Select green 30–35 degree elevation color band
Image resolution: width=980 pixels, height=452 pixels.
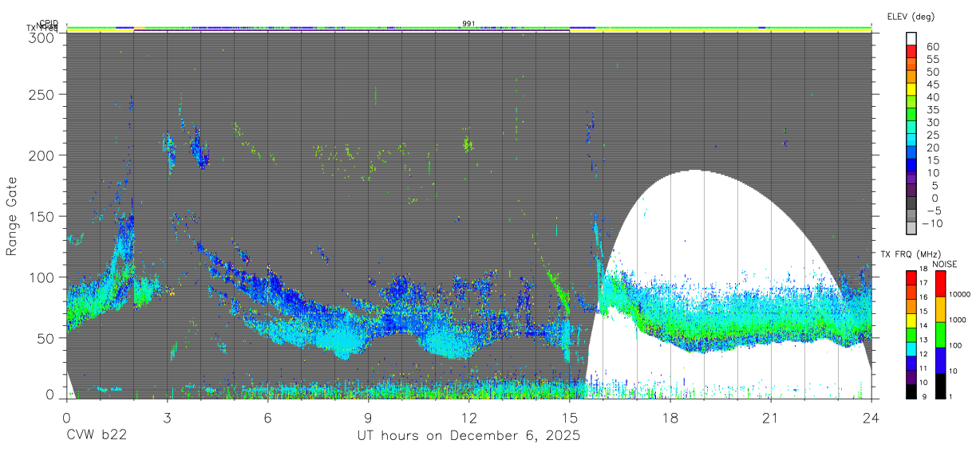tap(911, 115)
